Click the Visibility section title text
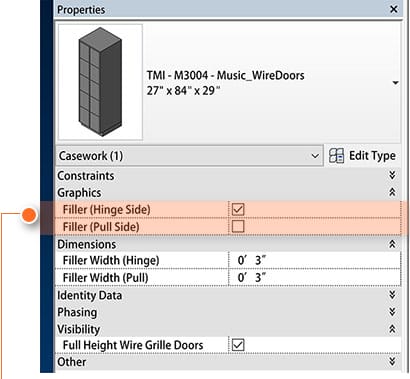This screenshot has width=410, height=379. click(79, 329)
